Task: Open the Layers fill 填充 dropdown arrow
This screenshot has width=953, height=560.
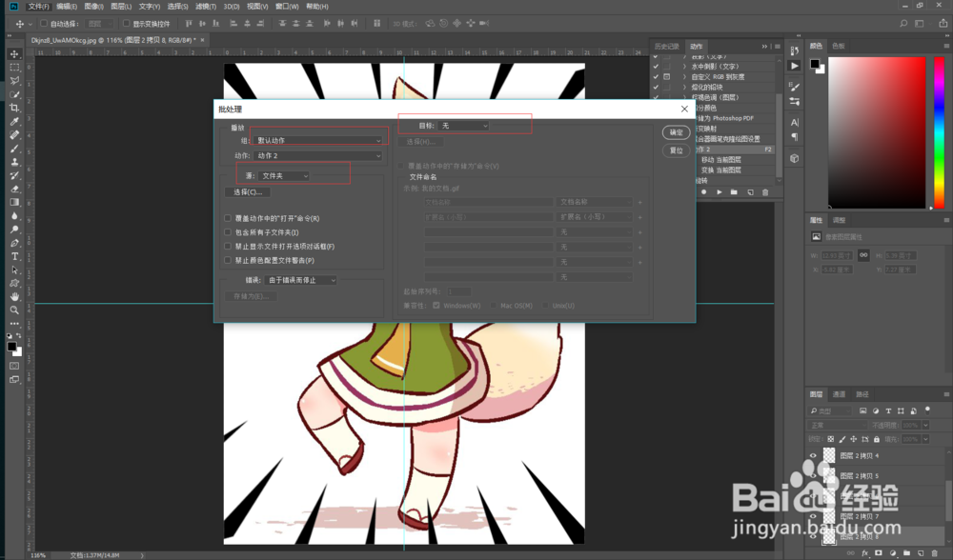Action: click(925, 439)
